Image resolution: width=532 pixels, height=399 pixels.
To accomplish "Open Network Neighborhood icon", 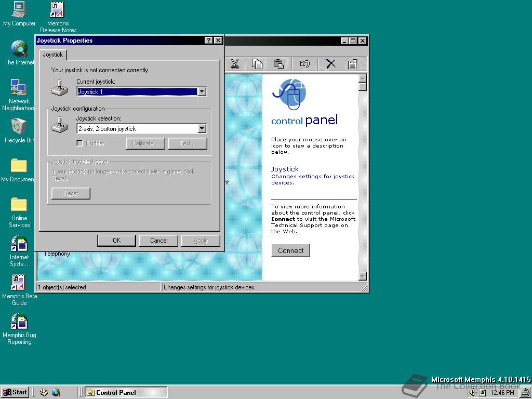I will (19, 95).
